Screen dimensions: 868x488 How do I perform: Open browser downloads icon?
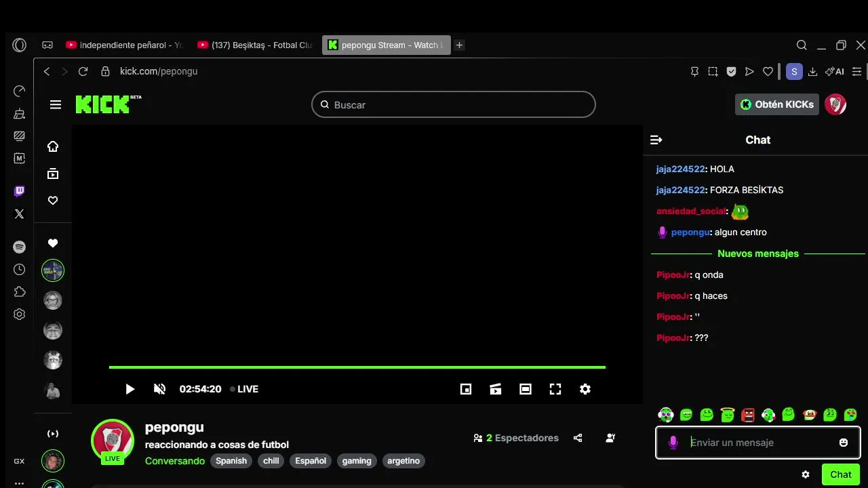(812, 71)
